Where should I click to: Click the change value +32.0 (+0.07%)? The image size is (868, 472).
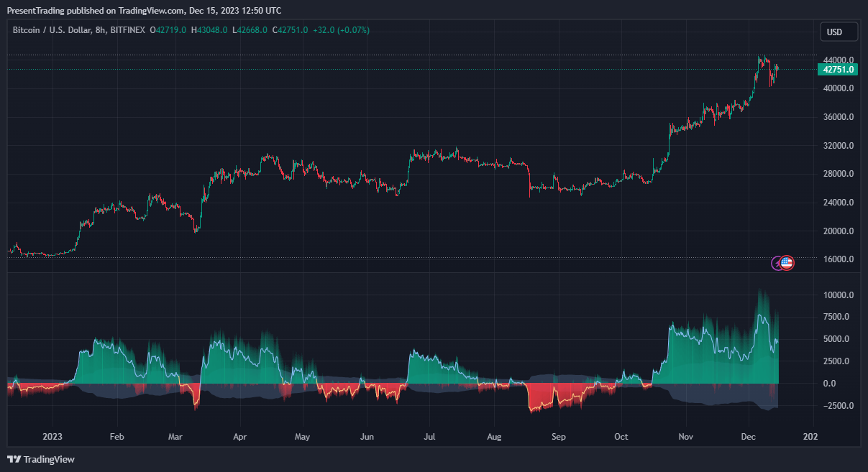[x=341, y=30]
